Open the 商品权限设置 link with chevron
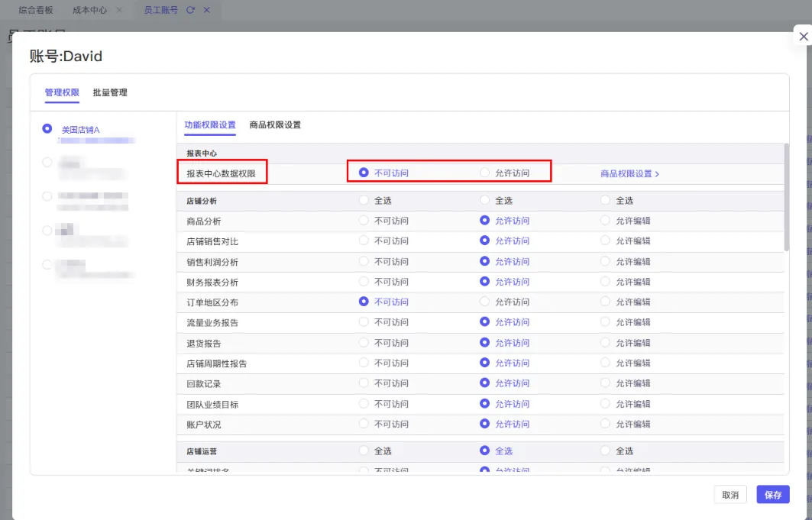Viewport: 812px width, 520px height. [x=629, y=174]
